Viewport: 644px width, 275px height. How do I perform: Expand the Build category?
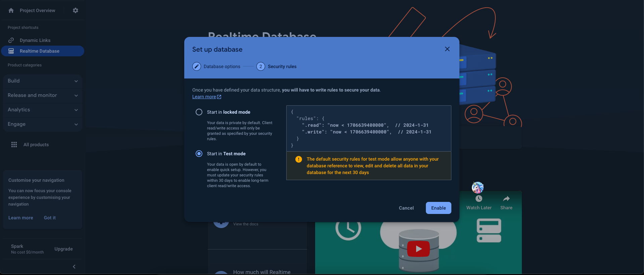(43, 81)
